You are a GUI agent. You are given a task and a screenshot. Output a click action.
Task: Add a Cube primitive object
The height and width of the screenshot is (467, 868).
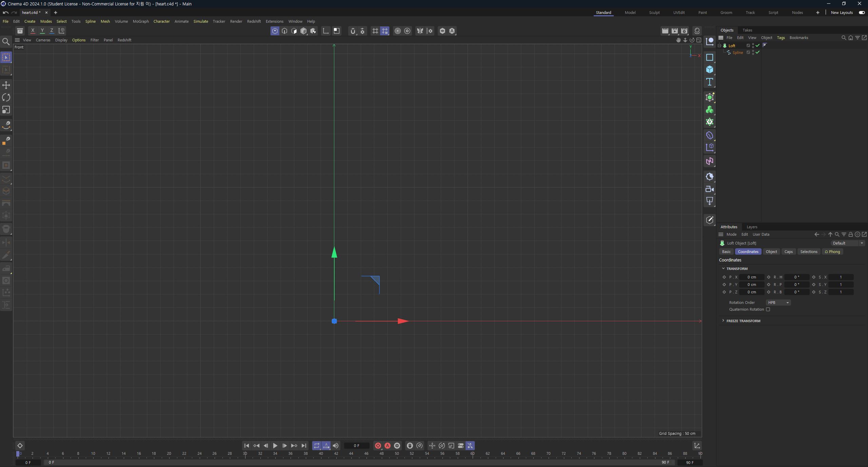click(x=709, y=70)
